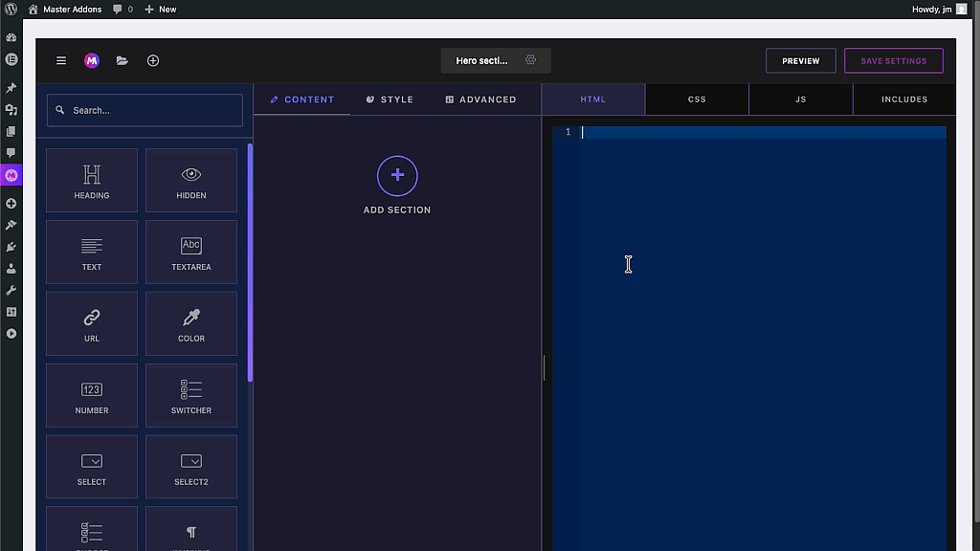Image resolution: width=980 pixels, height=551 pixels.
Task: Click collapse menu play icon in sidebar
Action: (x=11, y=334)
